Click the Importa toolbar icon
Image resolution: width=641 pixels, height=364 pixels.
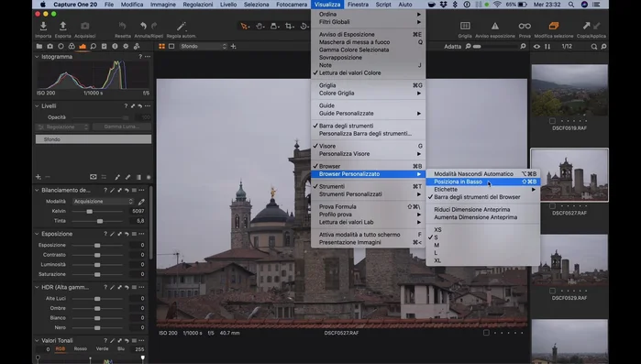pyautogui.click(x=43, y=27)
